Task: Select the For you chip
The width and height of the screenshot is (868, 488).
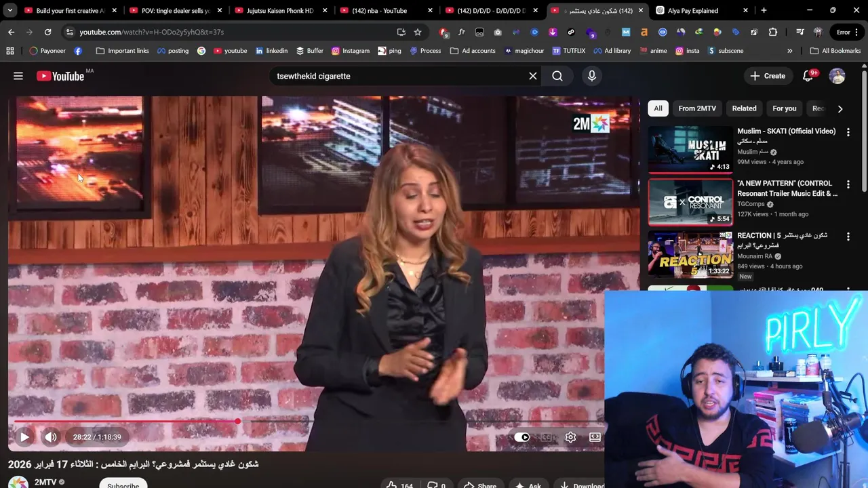Action: point(784,108)
